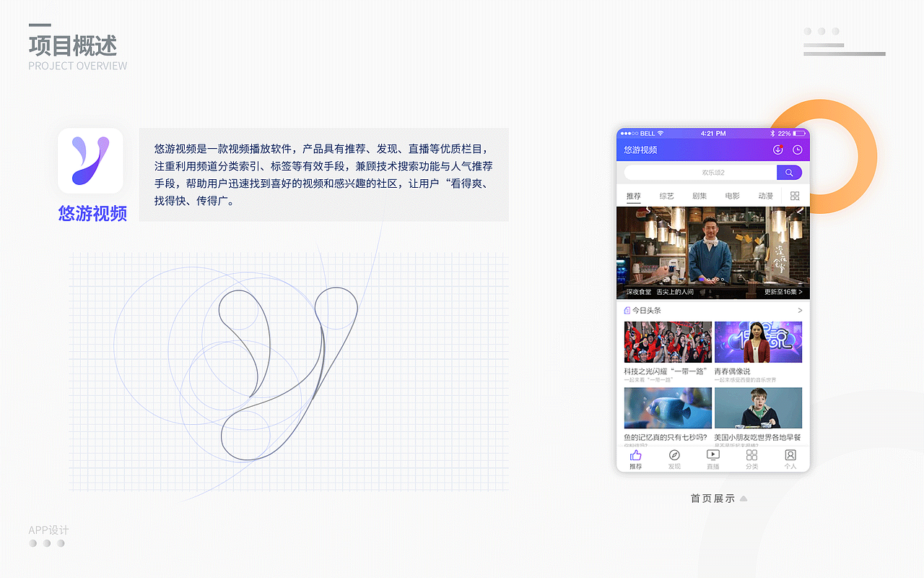Screen dimensions: 924x578
Task: Click the Bluetooth status icon
Action: click(x=772, y=134)
